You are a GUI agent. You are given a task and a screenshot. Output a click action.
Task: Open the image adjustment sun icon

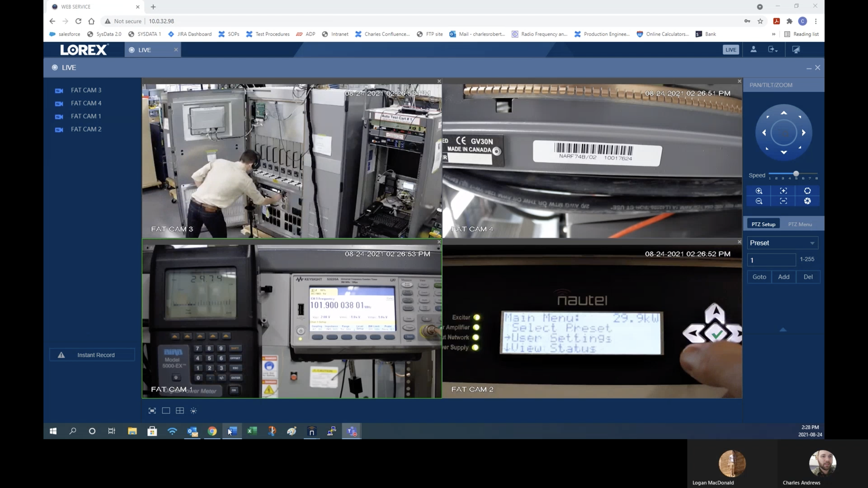pos(193,410)
